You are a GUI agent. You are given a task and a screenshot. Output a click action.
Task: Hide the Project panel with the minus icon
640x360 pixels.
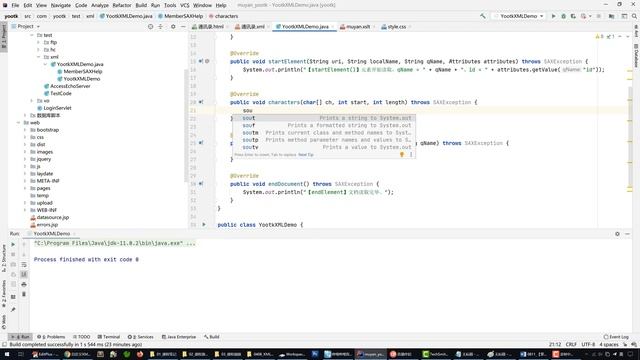(x=183, y=27)
